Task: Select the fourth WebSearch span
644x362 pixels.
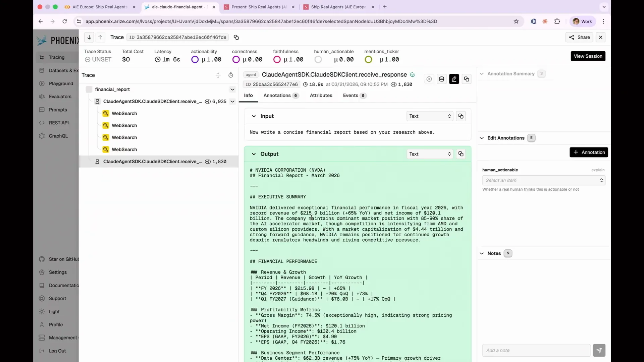Action: [124, 149]
